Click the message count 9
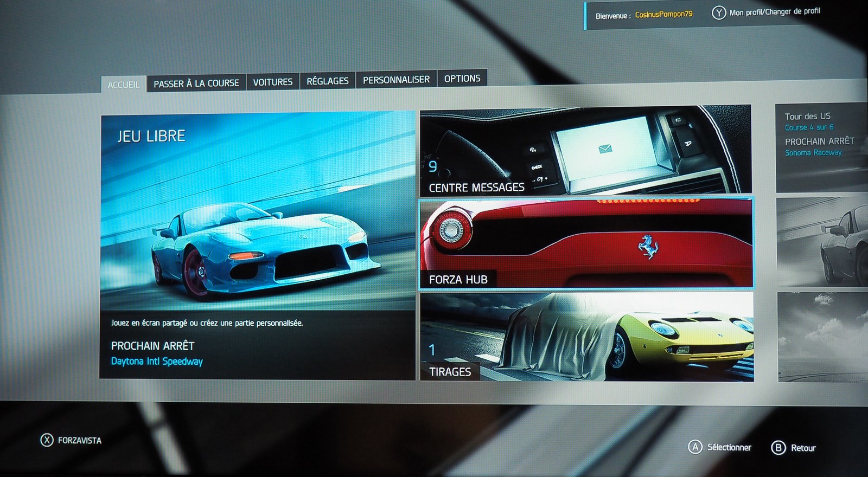The image size is (868, 477). pyautogui.click(x=433, y=166)
